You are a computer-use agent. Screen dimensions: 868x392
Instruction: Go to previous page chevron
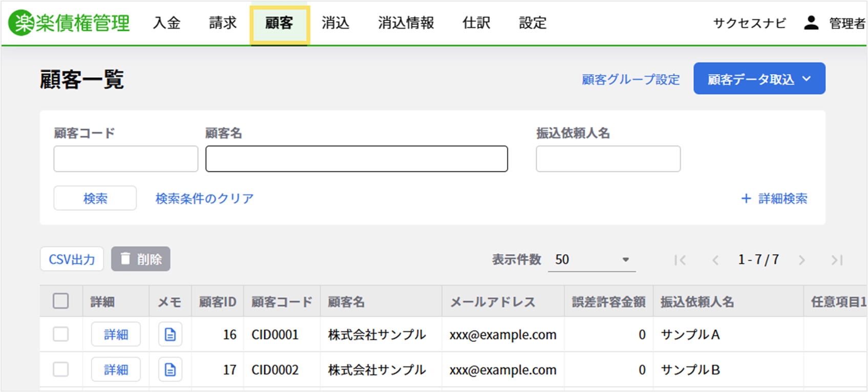coord(715,260)
